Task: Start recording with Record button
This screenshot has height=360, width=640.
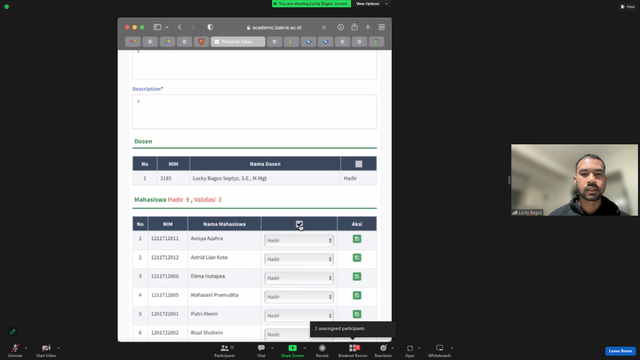Action: click(322, 350)
